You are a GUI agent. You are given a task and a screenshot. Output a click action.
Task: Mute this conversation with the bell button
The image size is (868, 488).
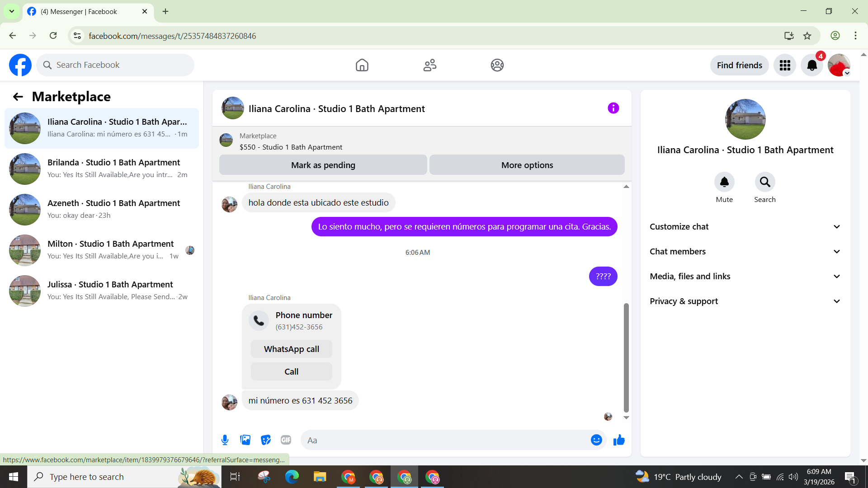[724, 182]
